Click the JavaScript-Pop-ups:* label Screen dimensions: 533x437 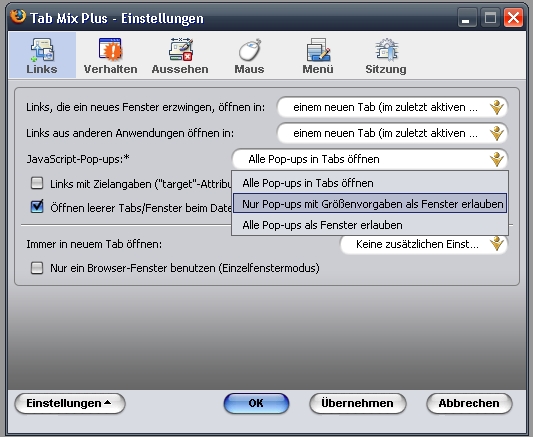click(x=78, y=159)
